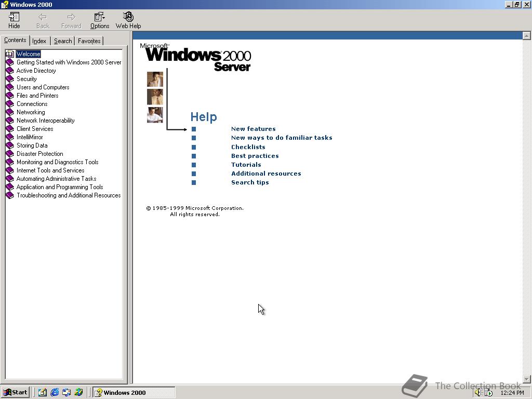Click book icon next to Storing Data
This screenshot has width=532, height=399.
(x=10, y=145)
